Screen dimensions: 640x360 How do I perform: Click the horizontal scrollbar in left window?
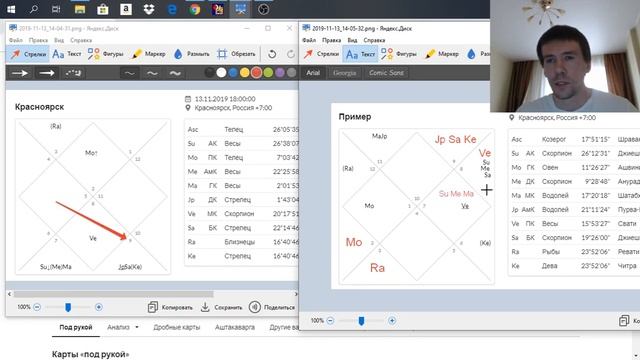click(x=113, y=294)
